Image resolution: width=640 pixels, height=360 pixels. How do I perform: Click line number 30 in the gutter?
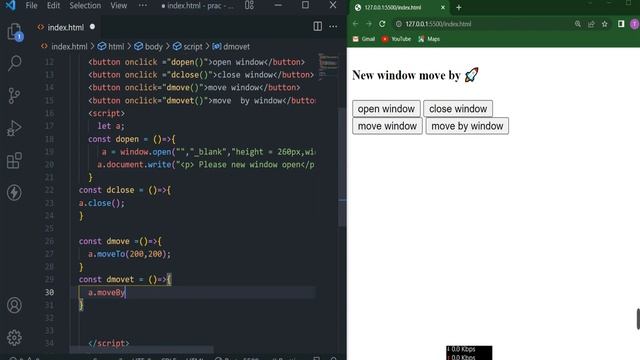click(49, 292)
